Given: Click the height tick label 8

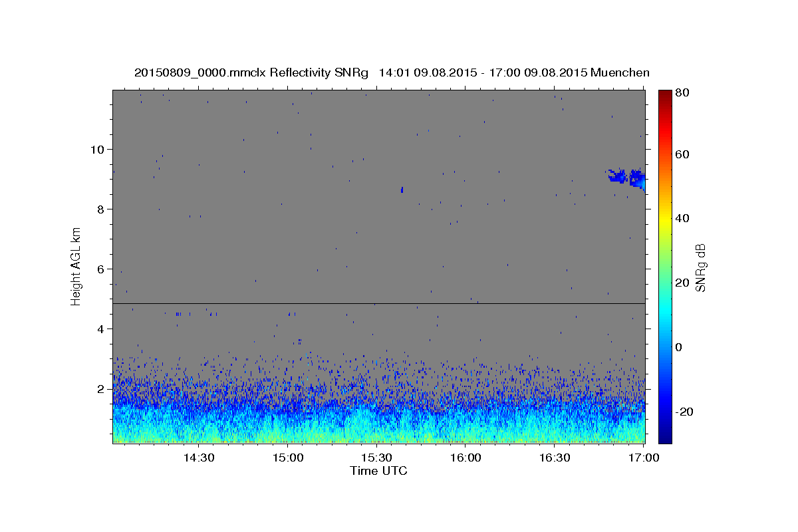Looking at the screenshot, I should [100, 209].
